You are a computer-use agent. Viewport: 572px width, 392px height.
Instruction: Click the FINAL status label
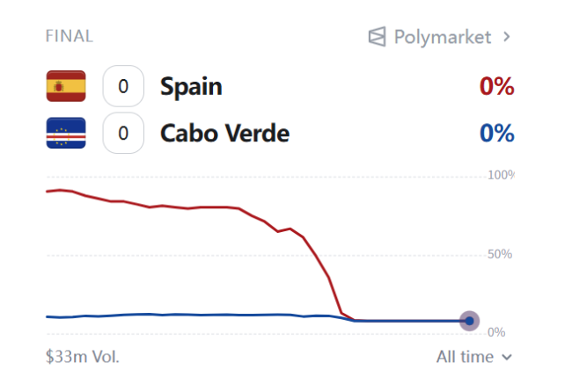pos(70,36)
